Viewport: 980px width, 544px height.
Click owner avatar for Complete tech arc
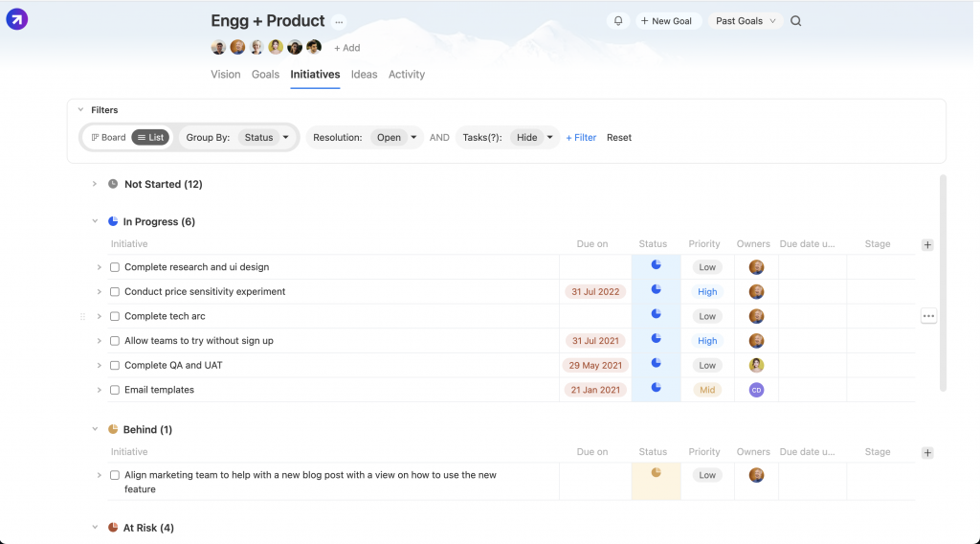(x=756, y=316)
